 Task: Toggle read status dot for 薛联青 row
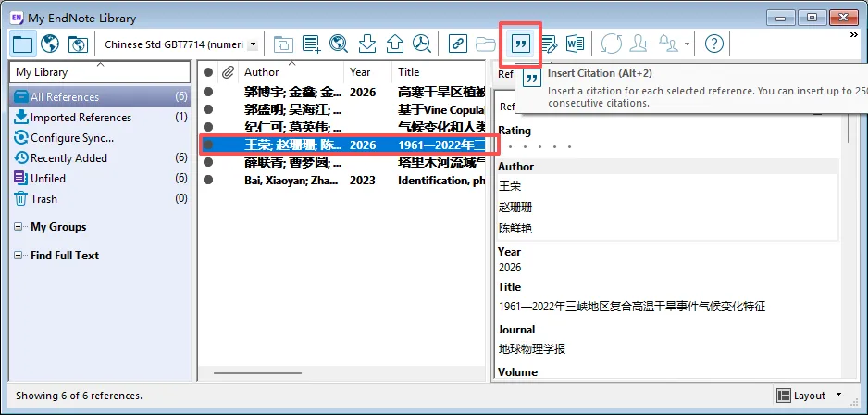208,163
